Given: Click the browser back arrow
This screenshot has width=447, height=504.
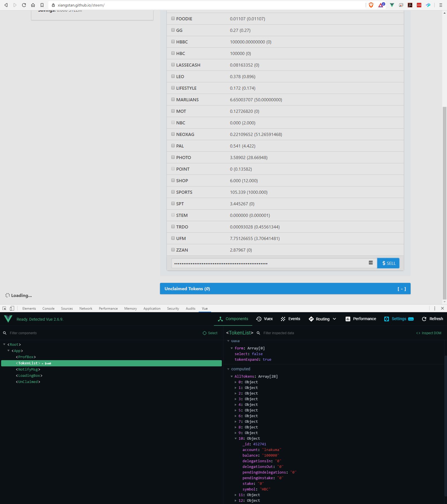Looking at the screenshot, I should coord(6,5).
